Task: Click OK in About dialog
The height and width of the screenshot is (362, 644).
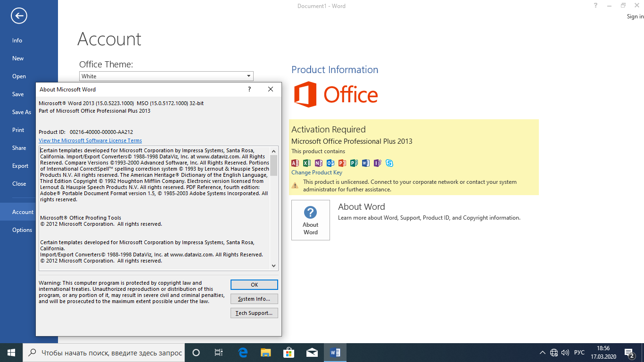Action: pos(254,285)
